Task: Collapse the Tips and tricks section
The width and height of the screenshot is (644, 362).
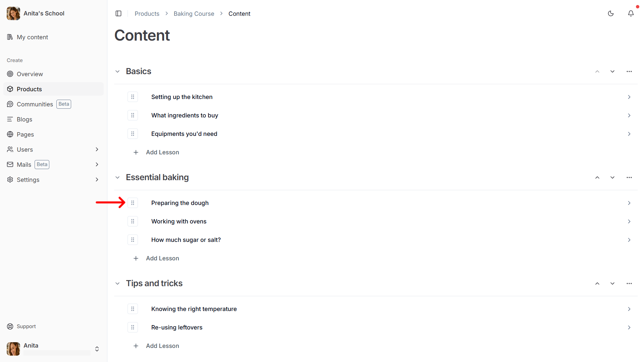Action: click(x=117, y=283)
